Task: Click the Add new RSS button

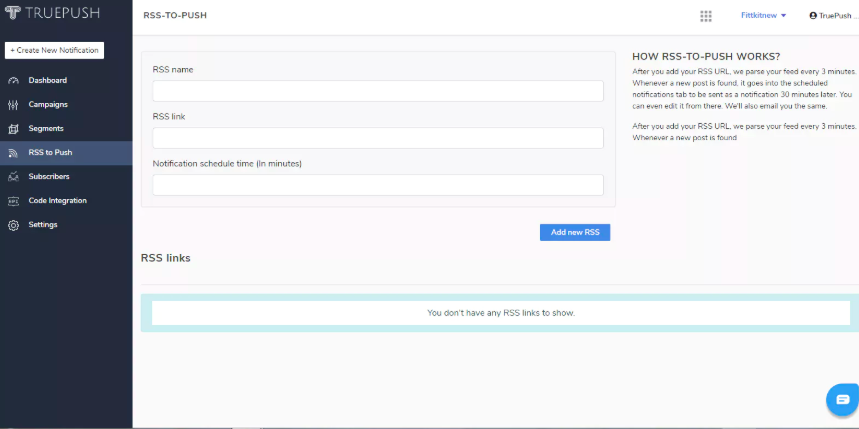Action: tap(575, 232)
